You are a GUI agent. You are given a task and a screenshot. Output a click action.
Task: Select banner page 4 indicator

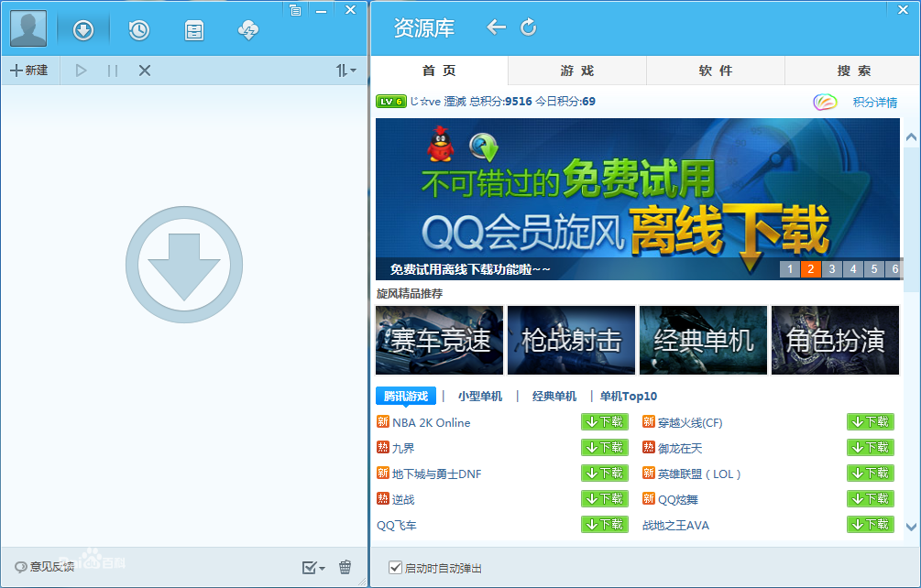point(852,269)
